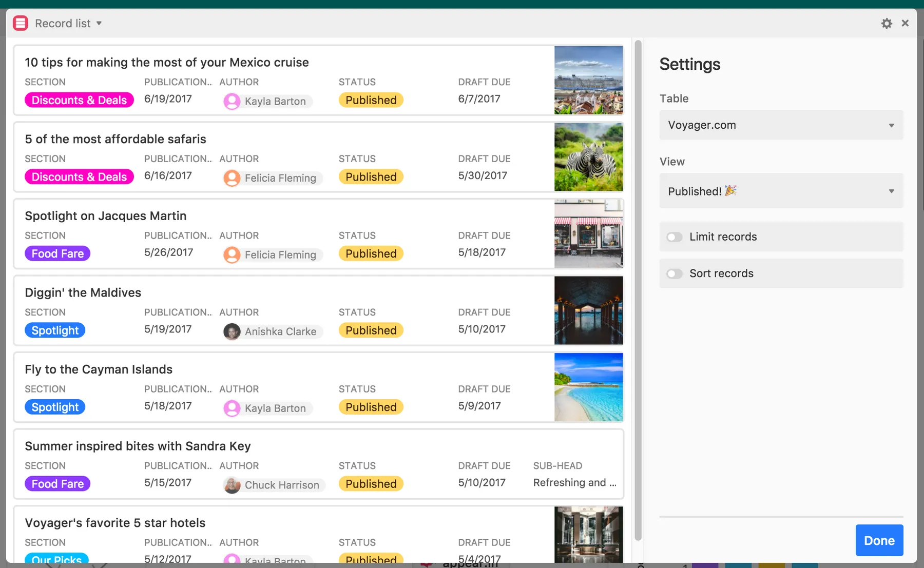Click the cruise ship thumbnail image
Viewport: 924px width, 568px height.
(x=588, y=80)
